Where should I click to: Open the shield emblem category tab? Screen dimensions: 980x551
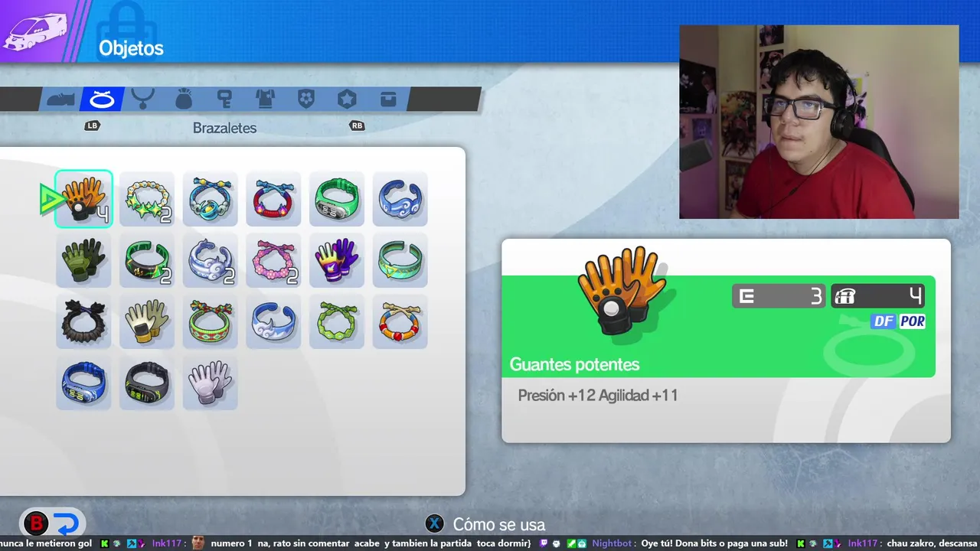tap(306, 99)
